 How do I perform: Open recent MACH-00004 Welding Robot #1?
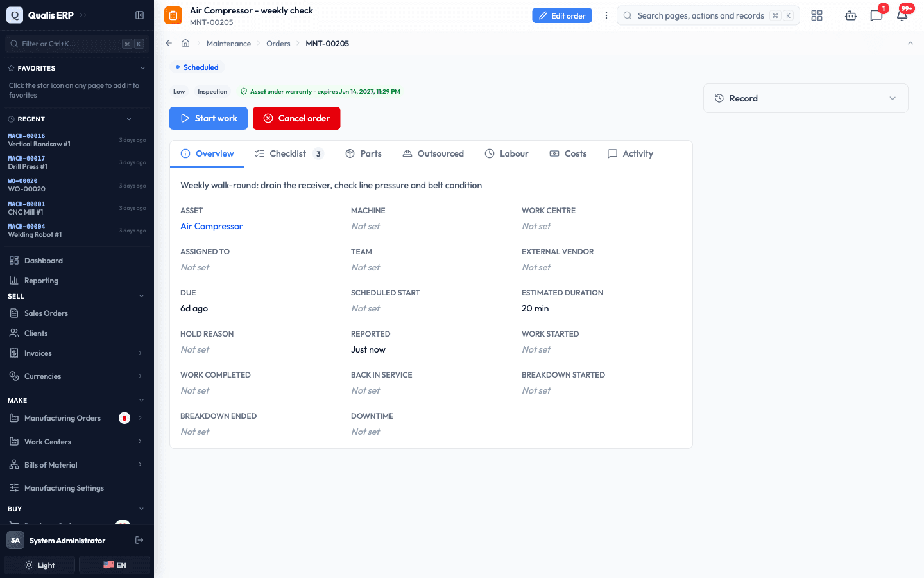77,231
